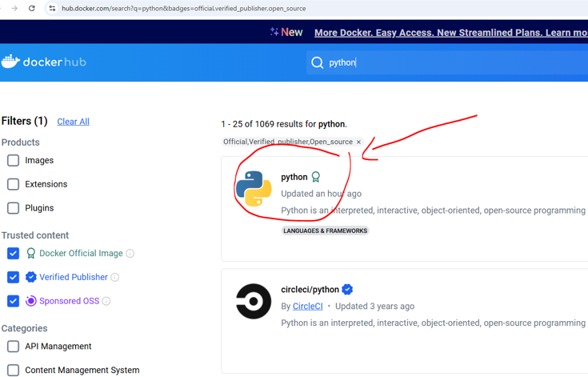Screen dimensions: 588x377
Task: Tick the Plugins filter checkbox
Action: coord(14,208)
